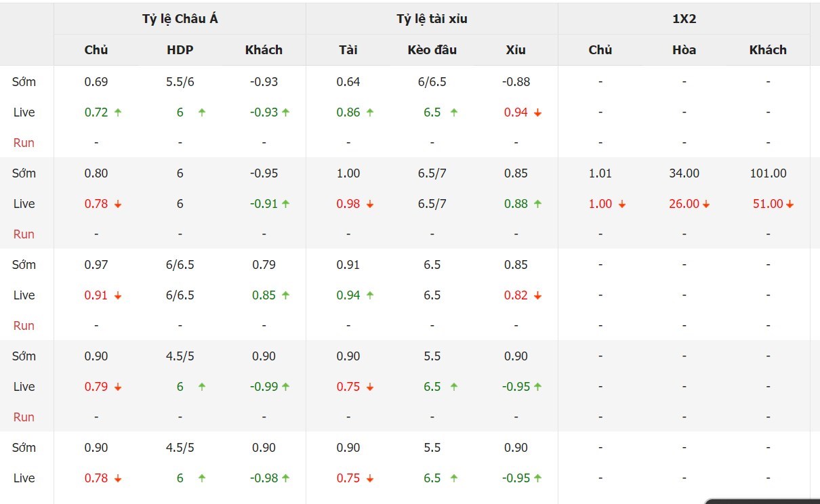Image resolution: width=820 pixels, height=504 pixels.
Task: Click the first red Run row label
Action: 24,143
